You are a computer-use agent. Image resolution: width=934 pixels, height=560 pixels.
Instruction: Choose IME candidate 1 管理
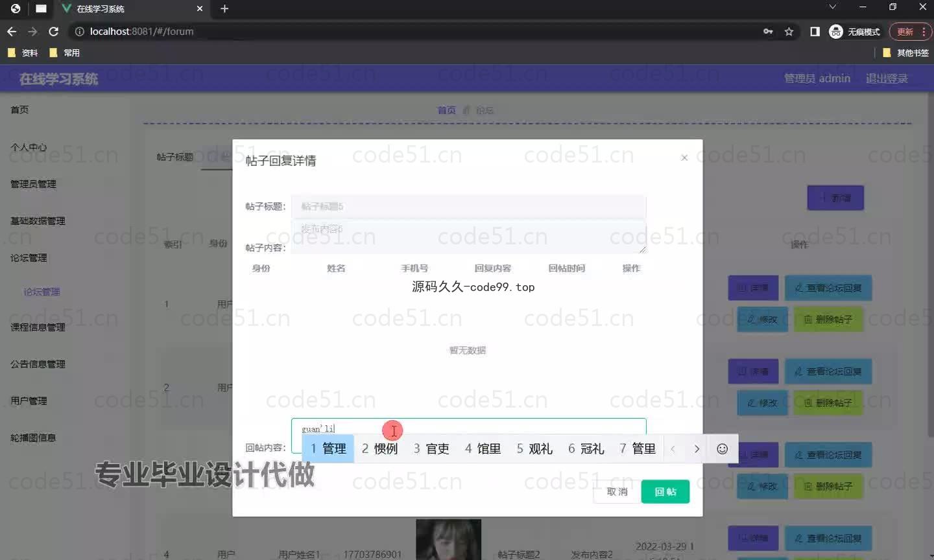tap(328, 449)
